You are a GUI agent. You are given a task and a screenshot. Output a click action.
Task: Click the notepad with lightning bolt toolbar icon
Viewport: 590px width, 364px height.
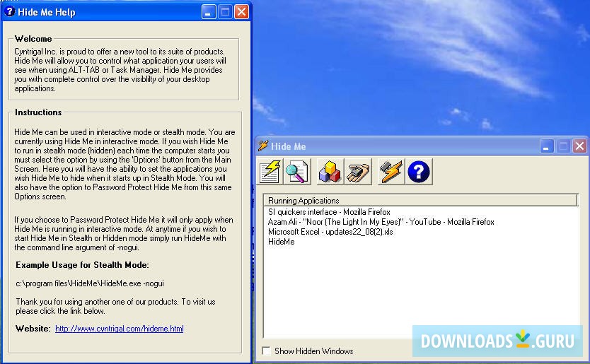(x=270, y=172)
